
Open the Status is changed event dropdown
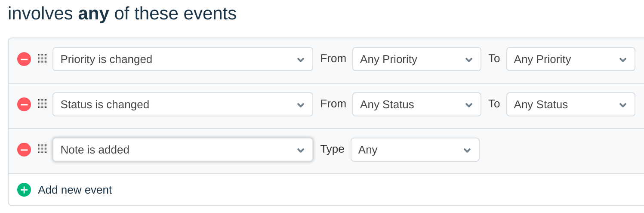click(182, 104)
